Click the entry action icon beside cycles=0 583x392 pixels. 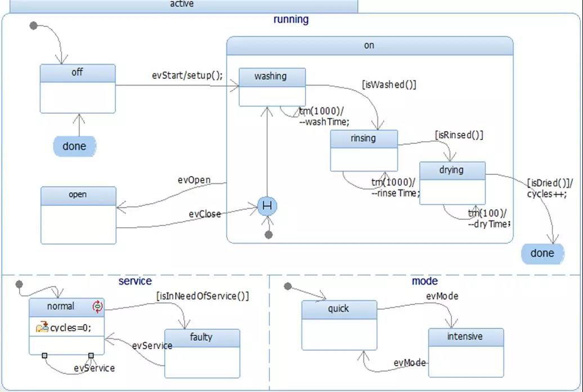[x=42, y=327]
